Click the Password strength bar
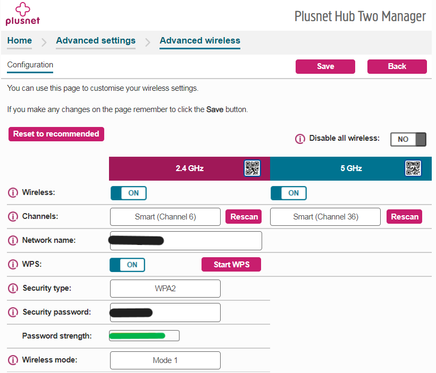This screenshot has height=373, width=436. pyautogui.click(x=144, y=336)
